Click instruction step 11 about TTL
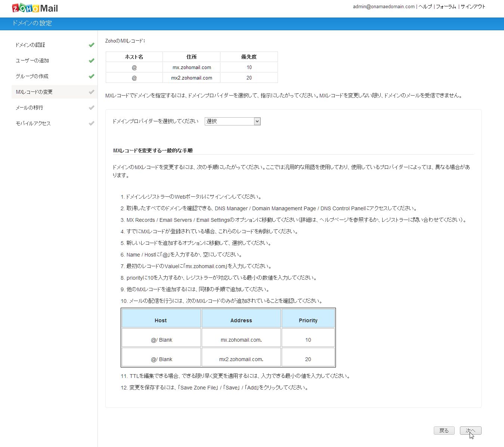The width and height of the screenshot is (504, 447). [236, 376]
